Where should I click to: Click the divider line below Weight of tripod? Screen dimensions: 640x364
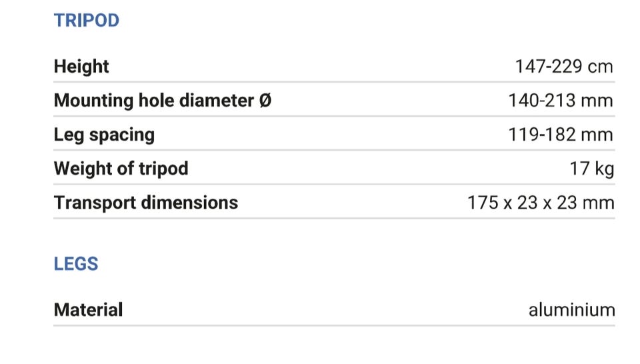(x=333, y=185)
